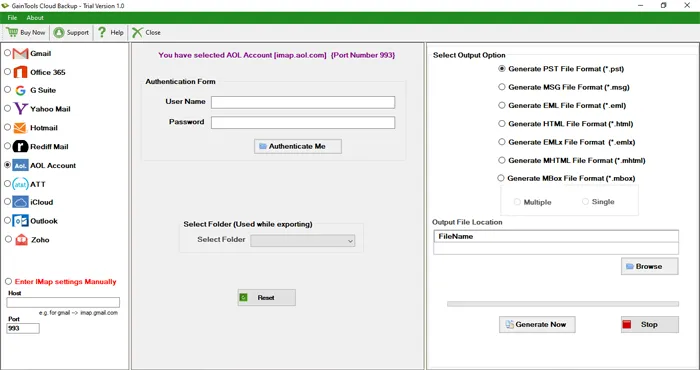Focus the Port field showing 993
This screenshot has width=700, height=370.
[x=23, y=328]
